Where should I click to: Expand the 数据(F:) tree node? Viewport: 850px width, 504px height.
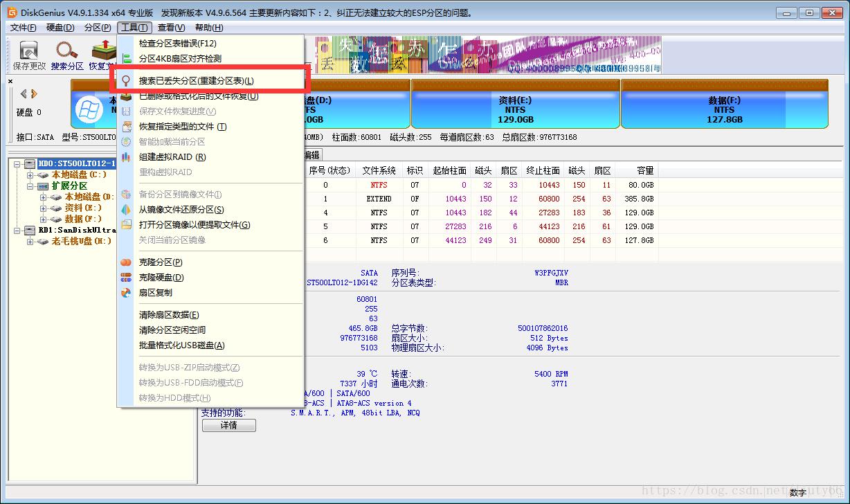[x=44, y=219]
